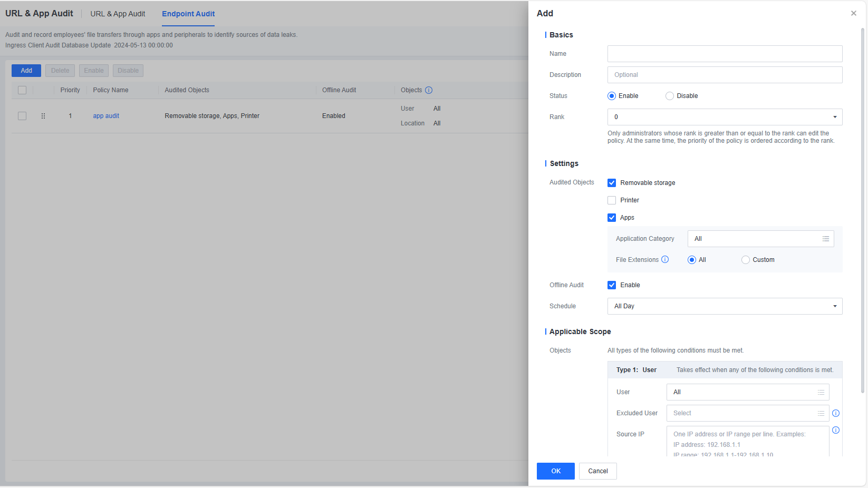This screenshot has width=868, height=488.
Task: Click the Priority column header
Action: (x=70, y=90)
